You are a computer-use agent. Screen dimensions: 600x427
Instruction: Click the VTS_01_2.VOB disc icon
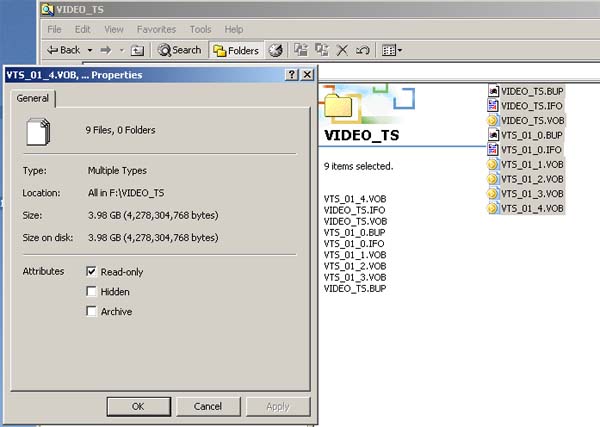(493, 179)
